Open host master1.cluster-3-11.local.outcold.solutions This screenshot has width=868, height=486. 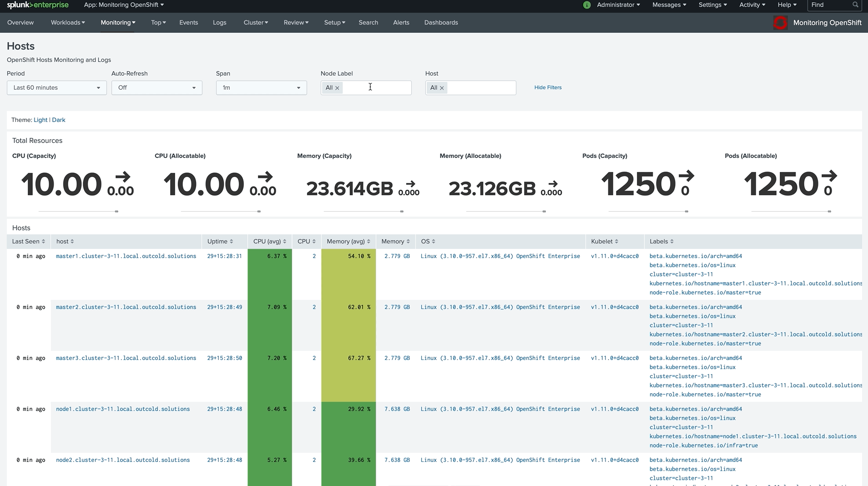point(126,256)
